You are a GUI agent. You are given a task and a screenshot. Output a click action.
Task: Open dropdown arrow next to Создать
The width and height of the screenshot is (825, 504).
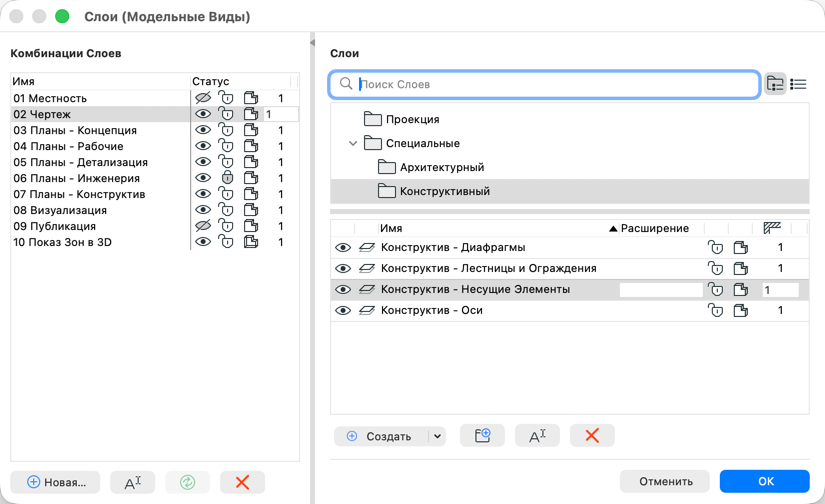click(437, 436)
